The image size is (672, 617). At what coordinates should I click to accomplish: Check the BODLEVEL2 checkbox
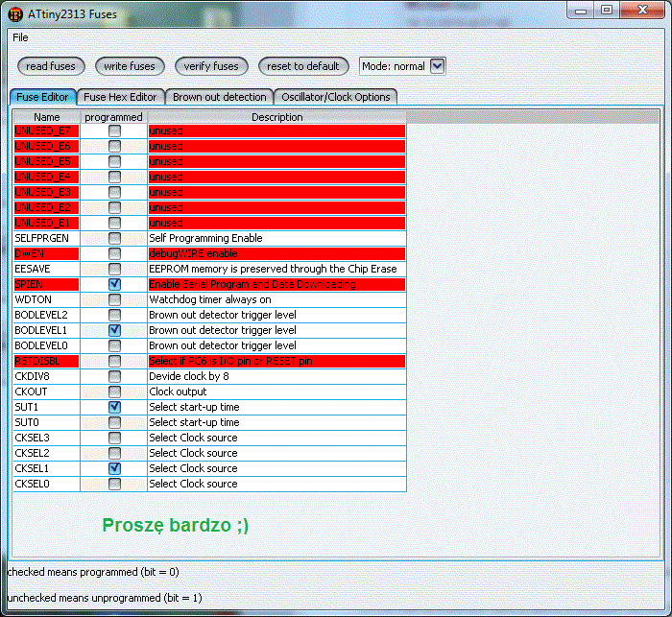pos(114,315)
